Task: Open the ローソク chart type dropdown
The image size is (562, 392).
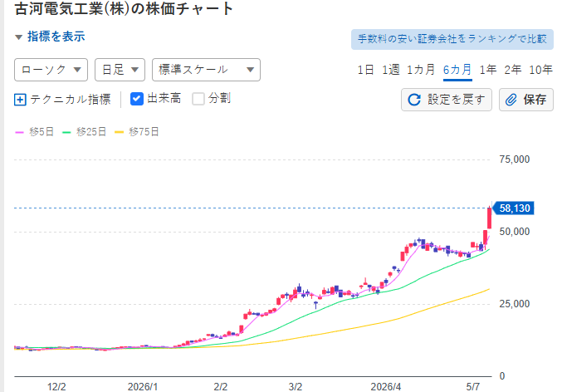Action: [51, 70]
